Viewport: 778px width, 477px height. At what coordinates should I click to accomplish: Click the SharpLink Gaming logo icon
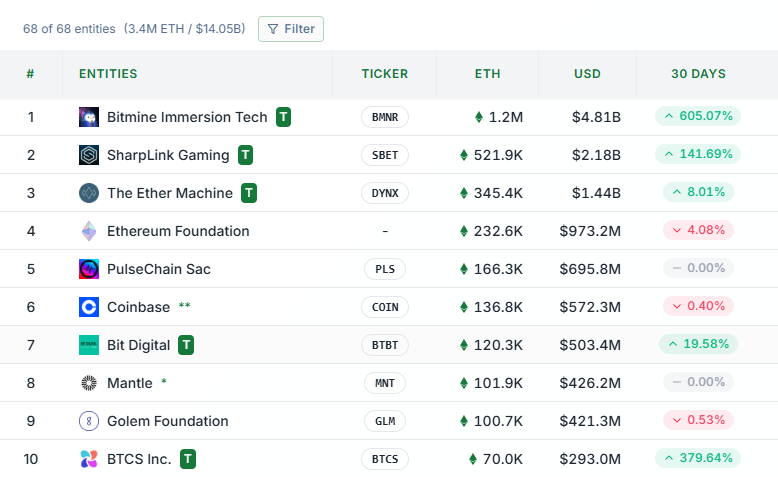[x=89, y=155]
